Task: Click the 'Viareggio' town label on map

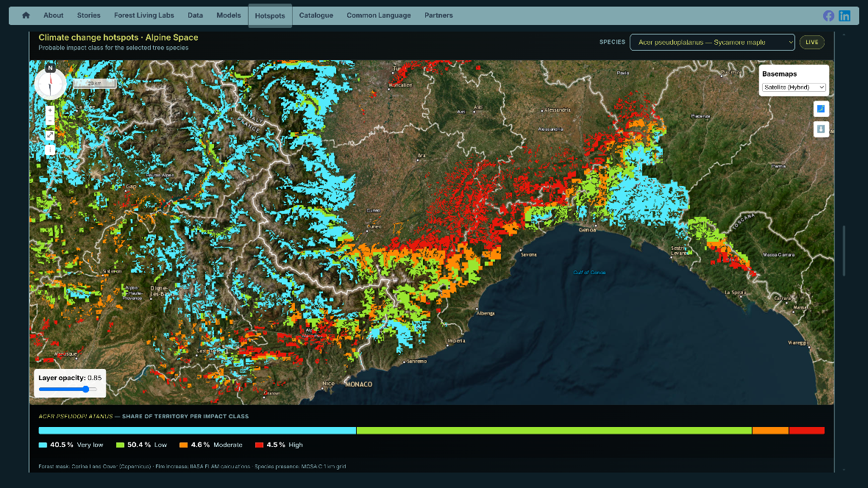Action: [x=799, y=343]
